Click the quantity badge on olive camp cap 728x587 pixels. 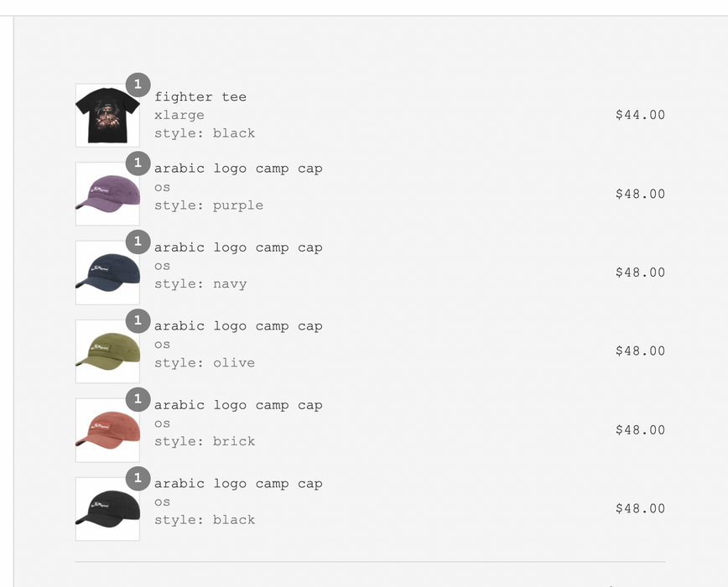[138, 320]
